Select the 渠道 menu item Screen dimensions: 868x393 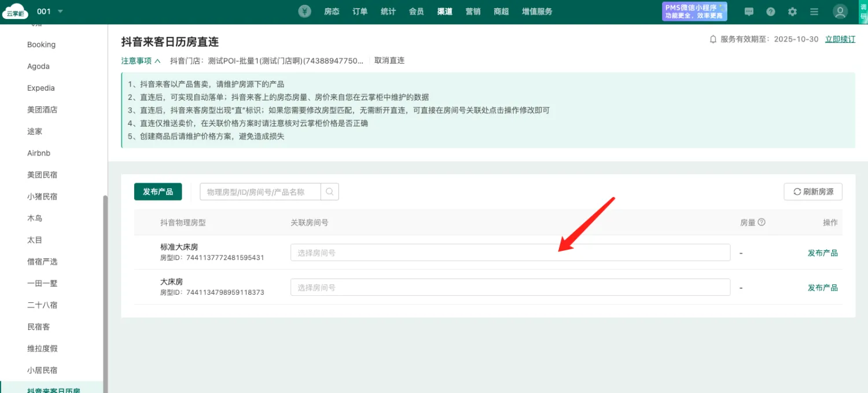click(x=445, y=12)
